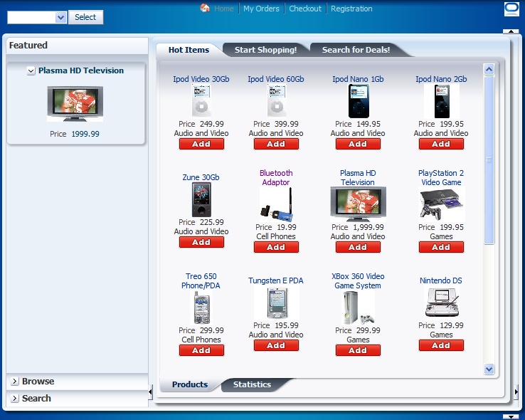Image resolution: width=525 pixels, height=420 pixels.
Task: Click the Ipod Video 30Gb product image
Action: [x=201, y=101]
